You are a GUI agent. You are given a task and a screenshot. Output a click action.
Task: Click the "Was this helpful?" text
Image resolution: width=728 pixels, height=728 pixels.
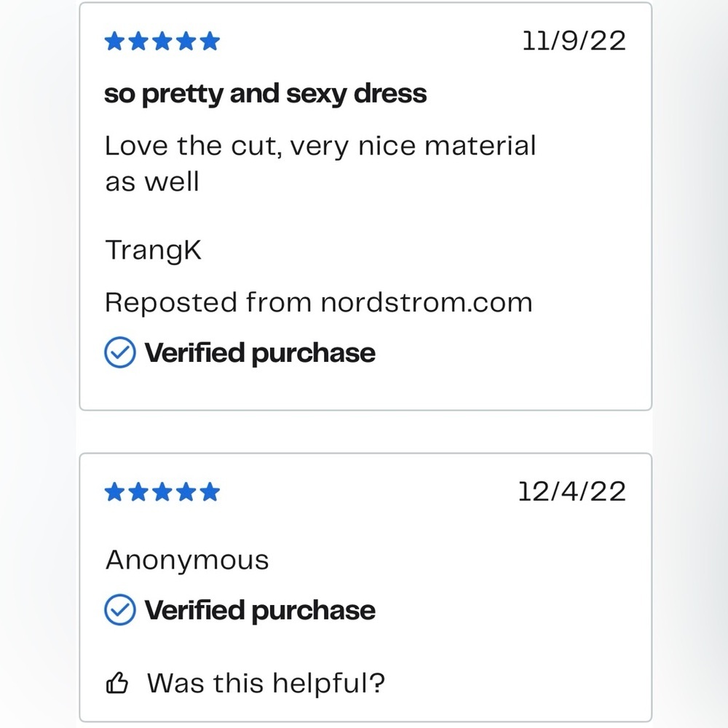pyautogui.click(x=266, y=684)
